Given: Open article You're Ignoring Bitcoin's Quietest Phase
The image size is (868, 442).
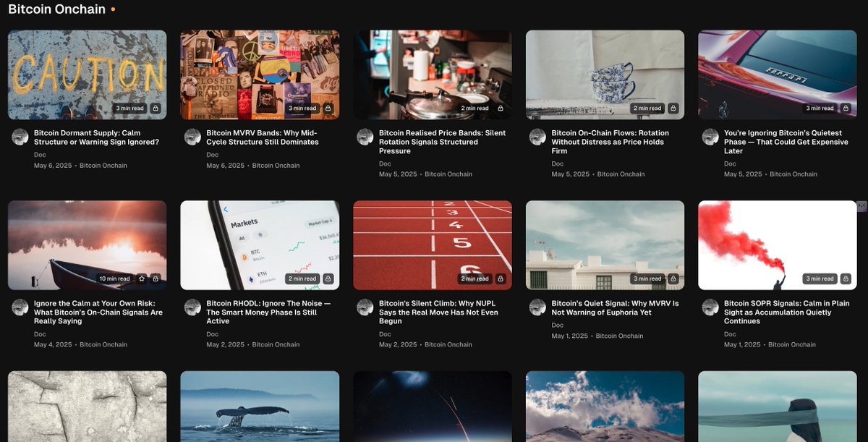Looking at the screenshot, I should click(x=786, y=142).
